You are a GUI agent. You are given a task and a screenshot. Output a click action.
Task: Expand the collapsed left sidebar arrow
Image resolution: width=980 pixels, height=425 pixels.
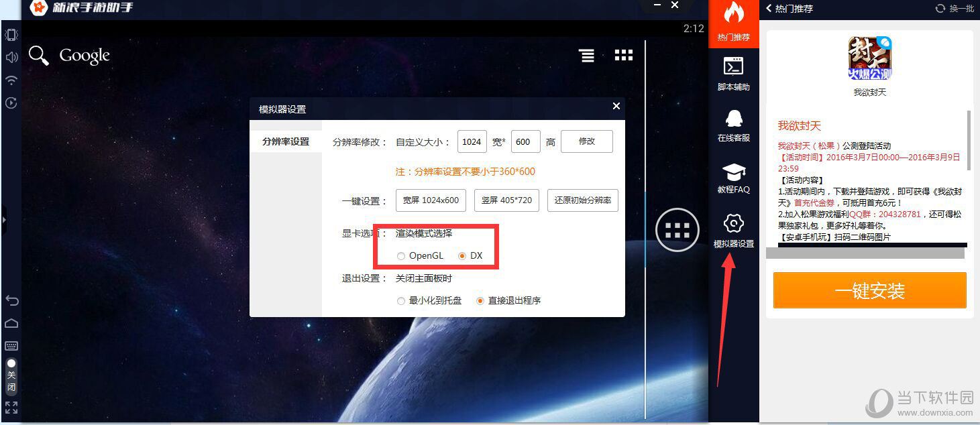(x=4, y=219)
